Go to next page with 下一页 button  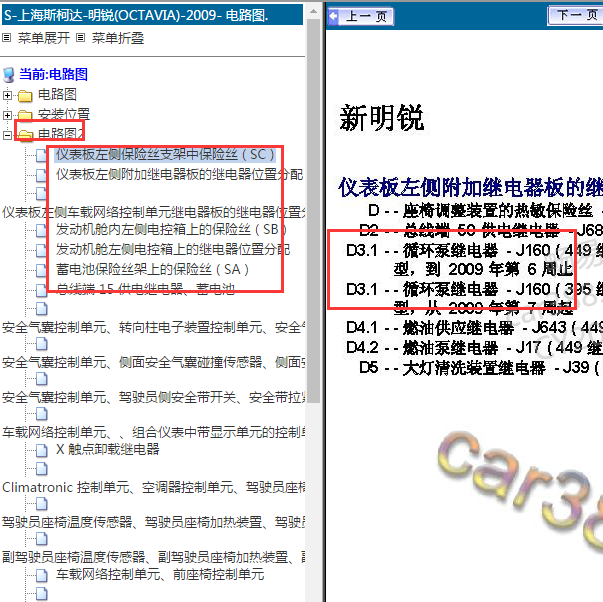tap(575, 15)
